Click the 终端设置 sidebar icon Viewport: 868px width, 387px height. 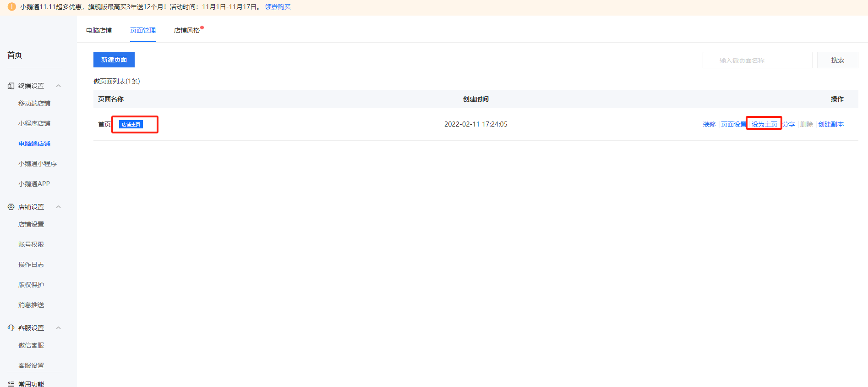[11, 86]
